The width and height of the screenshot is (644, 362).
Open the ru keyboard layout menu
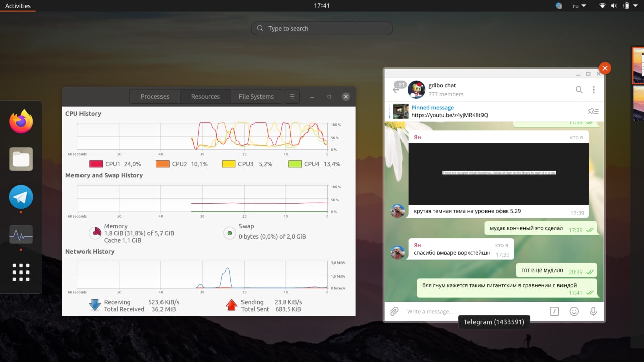tap(579, 6)
